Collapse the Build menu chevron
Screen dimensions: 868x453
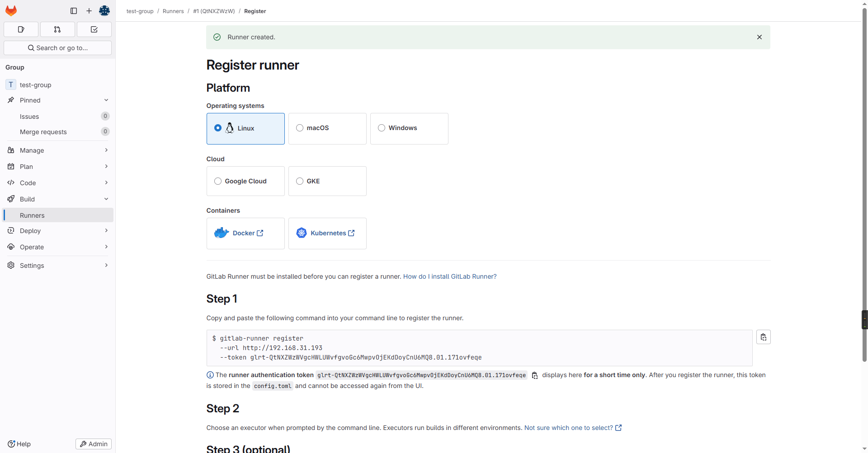(106, 199)
